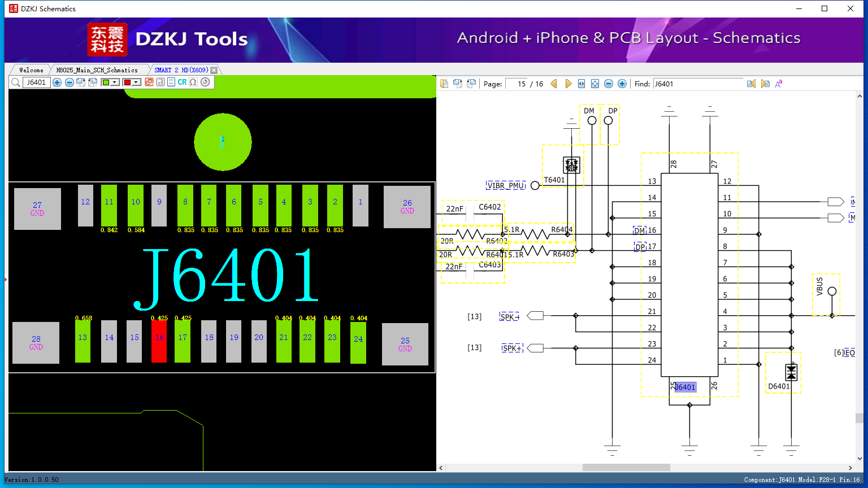Click pad 17 on J6401 connector
Viewport: 868px width, 488px height.
coord(183,342)
